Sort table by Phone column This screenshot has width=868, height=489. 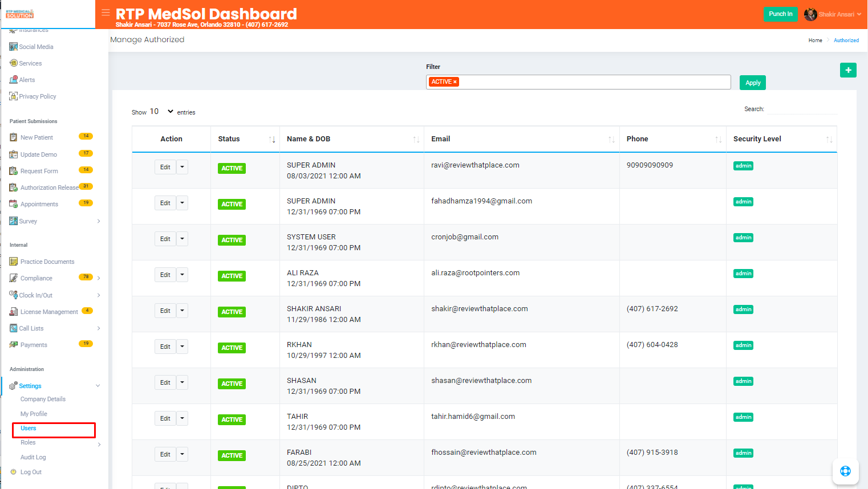673,139
